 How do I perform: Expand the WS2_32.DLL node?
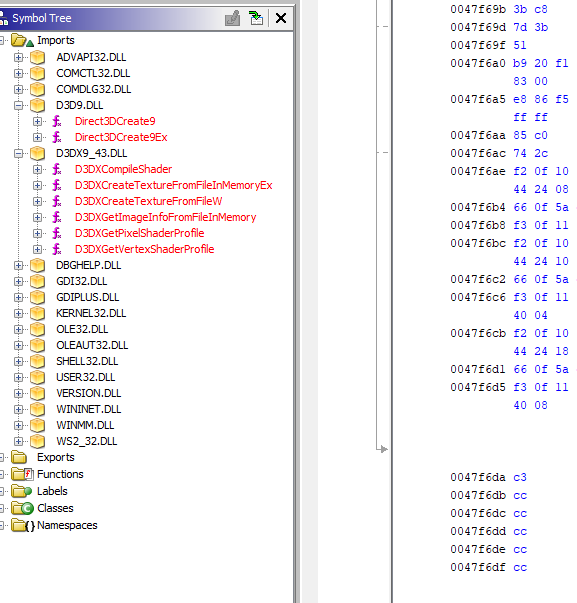coord(18,441)
